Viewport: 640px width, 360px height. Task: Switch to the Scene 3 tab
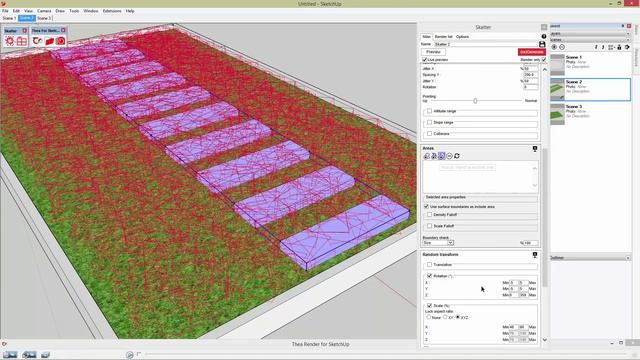tap(44, 18)
